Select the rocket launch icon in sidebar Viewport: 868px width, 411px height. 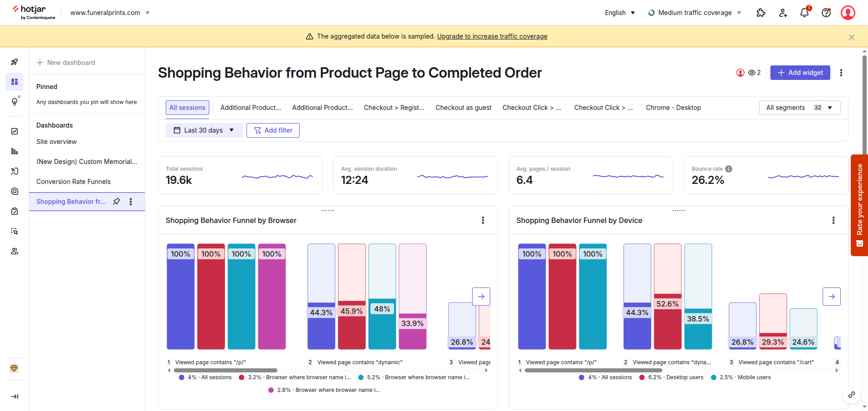tap(15, 62)
